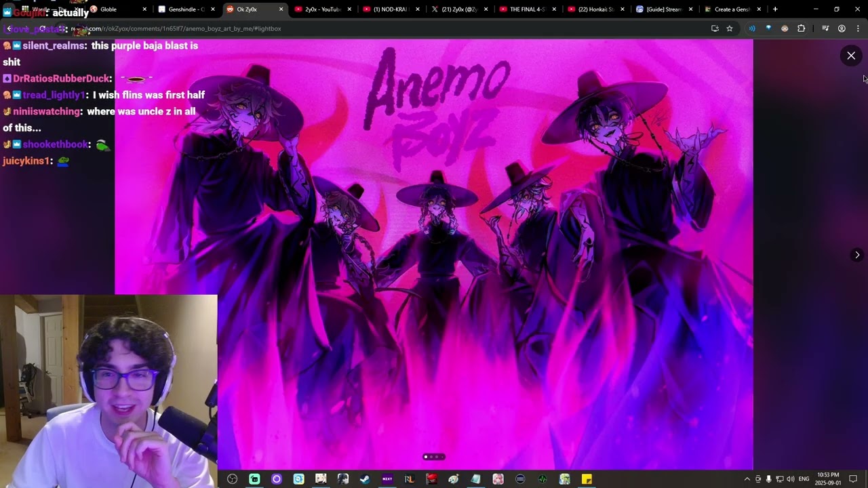Click username niniiswatching in chat

[47, 111]
